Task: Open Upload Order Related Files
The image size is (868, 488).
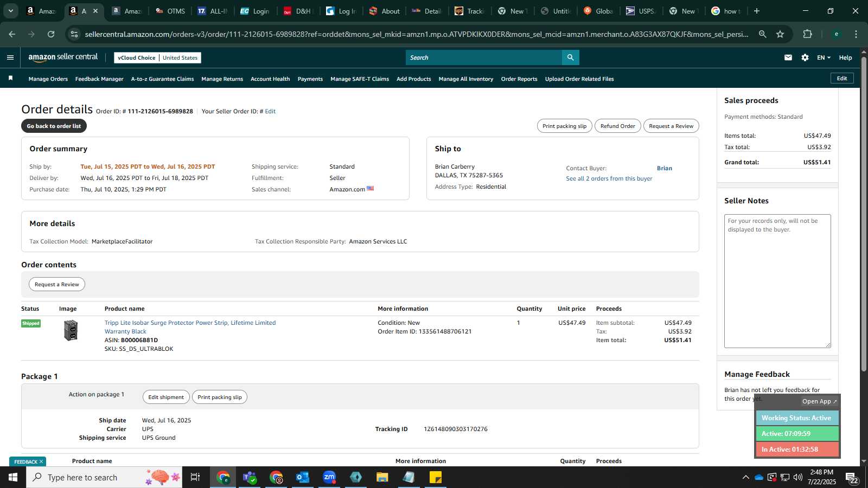Action: pyautogui.click(x=579, y=79)
